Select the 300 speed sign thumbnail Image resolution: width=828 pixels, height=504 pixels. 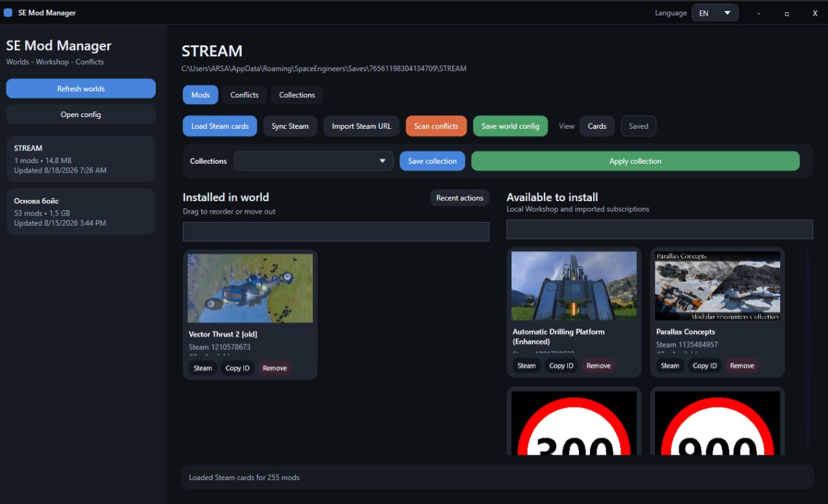point(574,422)
